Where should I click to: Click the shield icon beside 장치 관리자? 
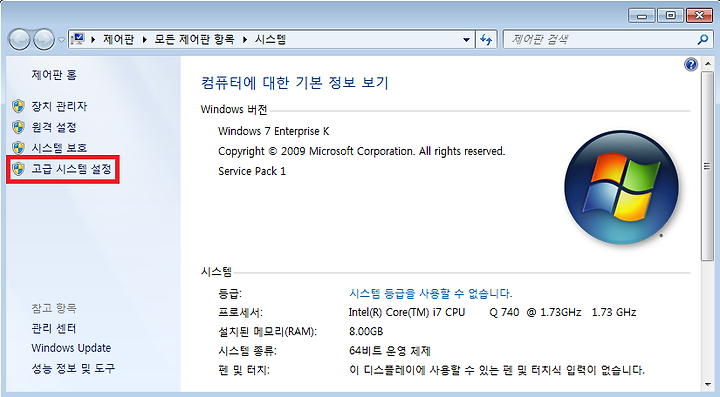point(18,106)
